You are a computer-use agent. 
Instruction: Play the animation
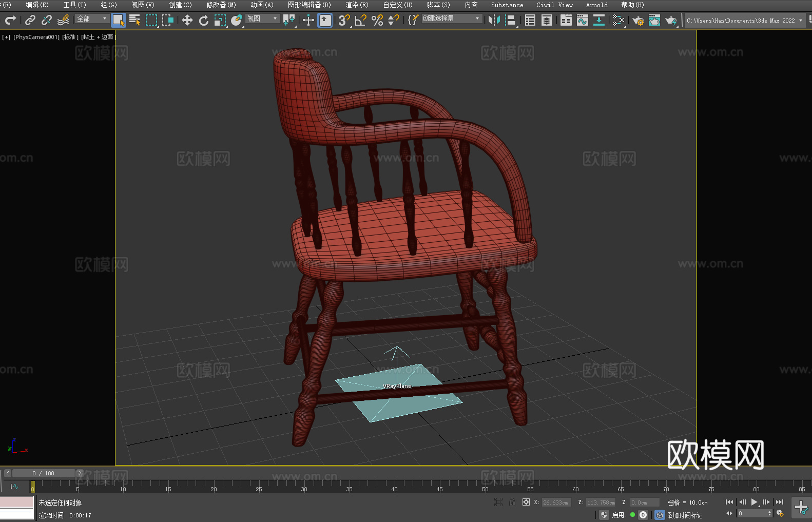[755, 502]
